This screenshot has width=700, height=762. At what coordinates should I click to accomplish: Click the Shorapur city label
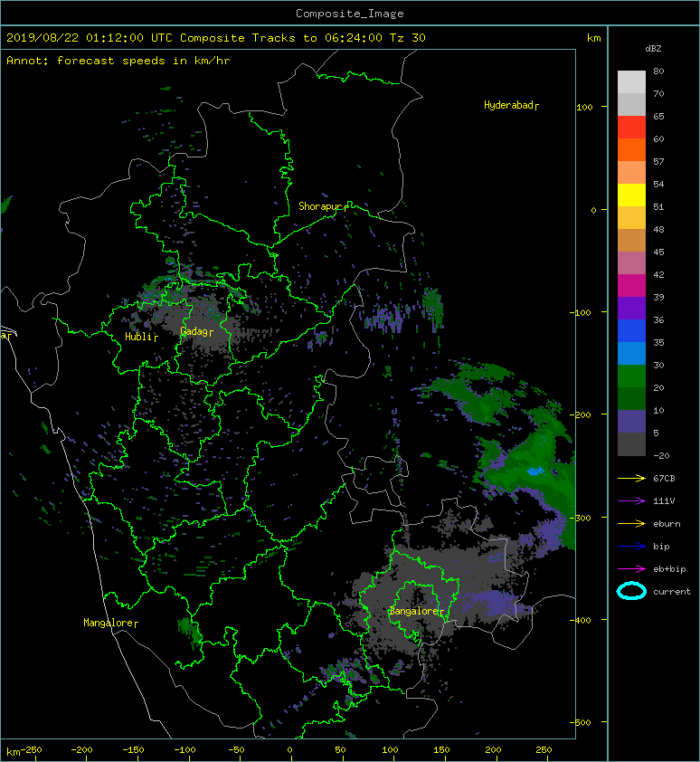click(323, 206)
